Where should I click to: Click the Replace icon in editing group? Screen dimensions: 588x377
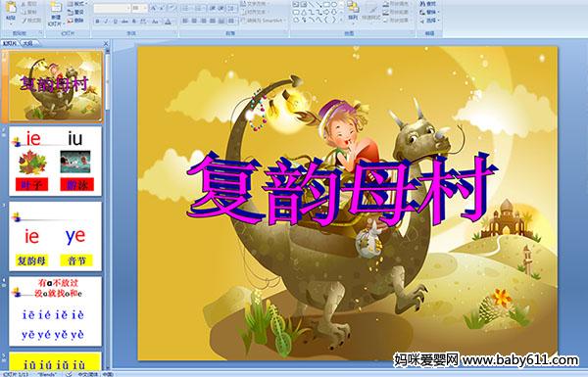click(428, 12)
